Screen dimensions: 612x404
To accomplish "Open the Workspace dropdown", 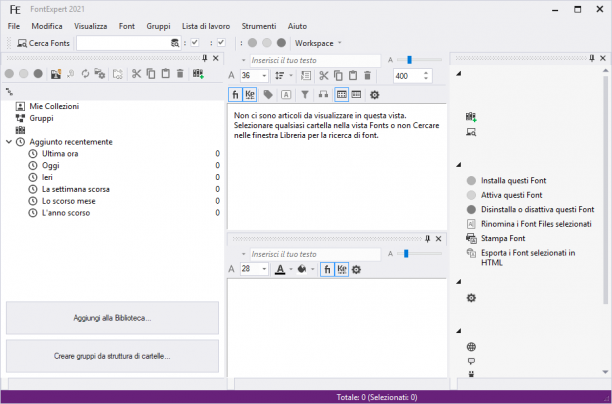I will pos(318,43).
